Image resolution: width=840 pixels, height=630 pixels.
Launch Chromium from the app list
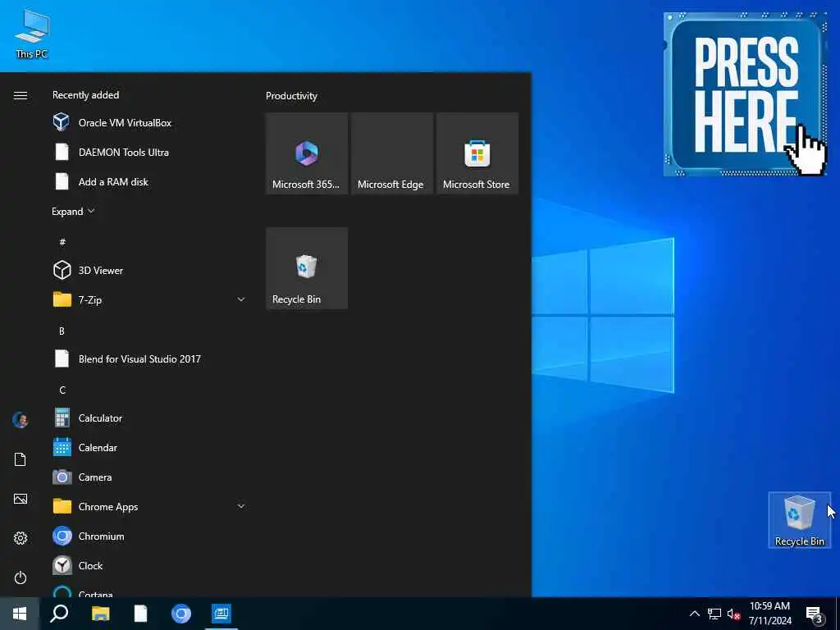(150, 536)
